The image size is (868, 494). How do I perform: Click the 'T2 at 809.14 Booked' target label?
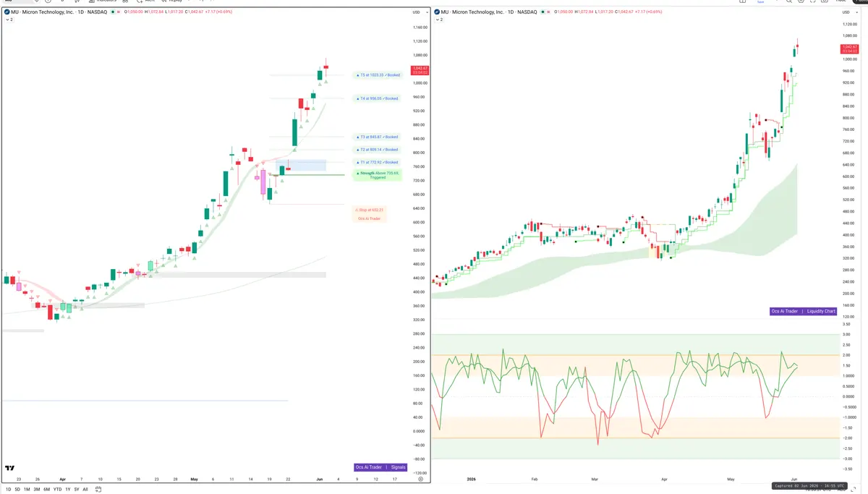tap(378, 150)
